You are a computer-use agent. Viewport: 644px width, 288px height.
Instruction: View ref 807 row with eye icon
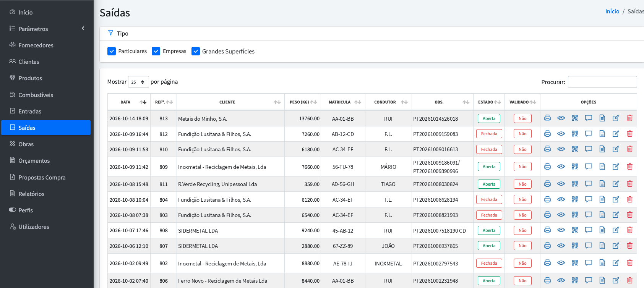[x=561, y=246]
